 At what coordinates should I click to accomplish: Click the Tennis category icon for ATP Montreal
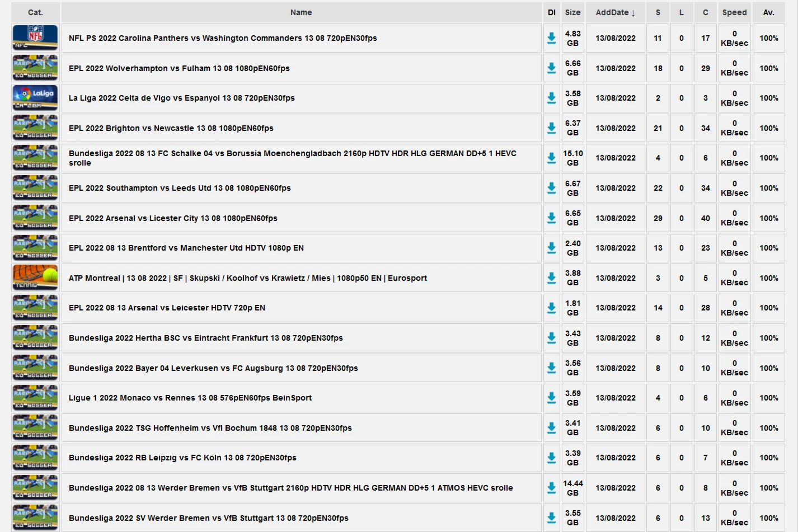pos(35,278)
